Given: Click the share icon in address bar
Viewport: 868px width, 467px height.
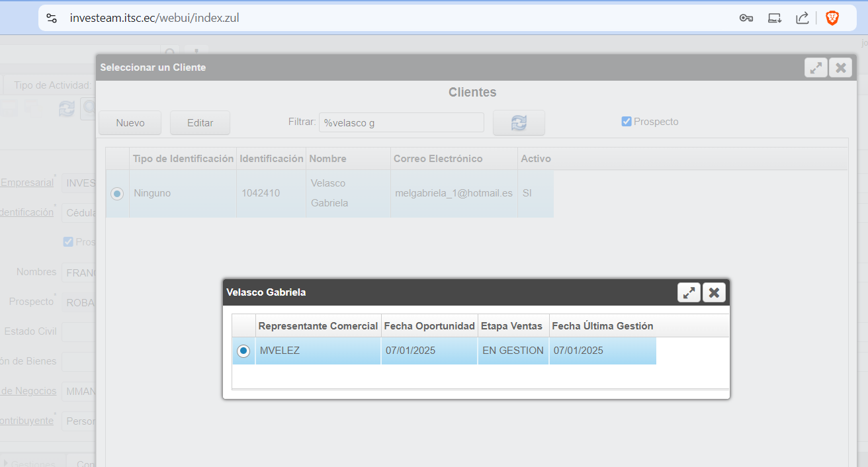Looking at the screenshot, I should pyautogui.click(x=802, y=18).
